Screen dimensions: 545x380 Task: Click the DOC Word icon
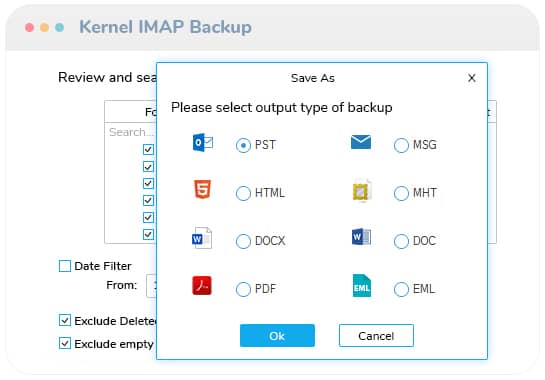click(361, 237)
